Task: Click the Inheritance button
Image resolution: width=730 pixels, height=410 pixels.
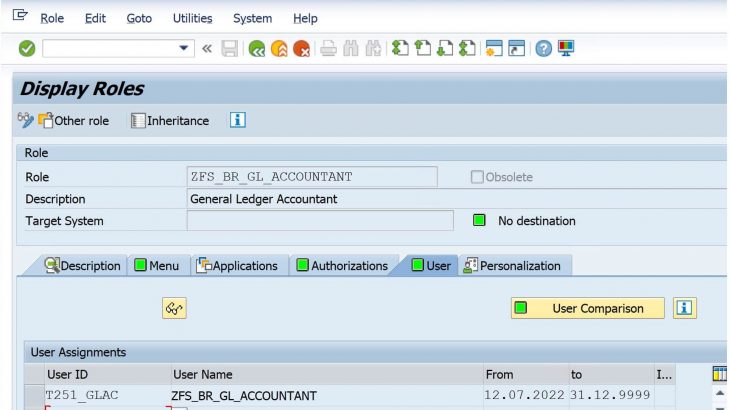Action: [170, 121]
